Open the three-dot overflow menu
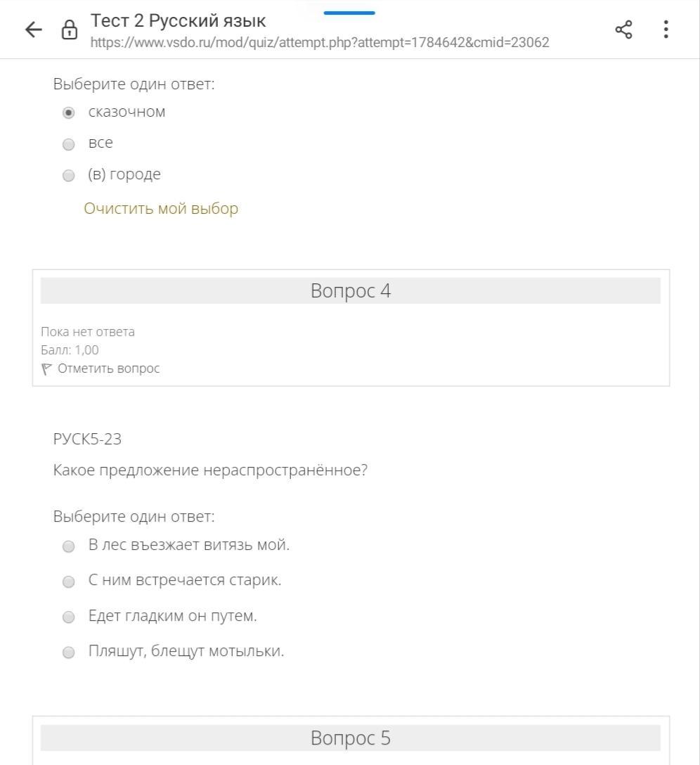Image resolution: width=700 pixels, height=765 pixels. [665, 30]
